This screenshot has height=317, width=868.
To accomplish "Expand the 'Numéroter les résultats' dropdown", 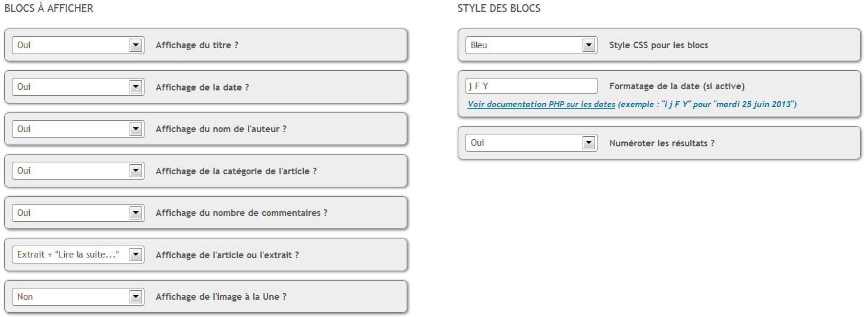I will click(x=531, y=143).
